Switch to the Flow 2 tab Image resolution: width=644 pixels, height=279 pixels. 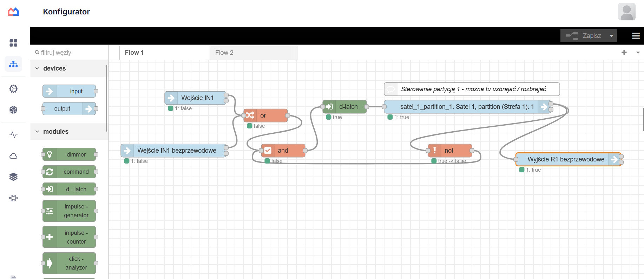(x=254, y=53)
